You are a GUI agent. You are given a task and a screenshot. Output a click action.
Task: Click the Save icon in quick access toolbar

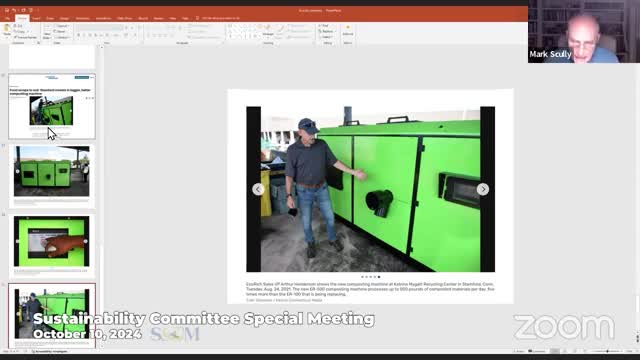click(x=7, y=10)
